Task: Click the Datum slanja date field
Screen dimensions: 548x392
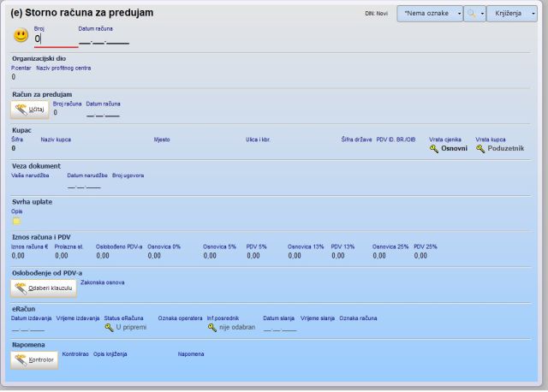Action: pyautogui.click(x=280, y=328)
